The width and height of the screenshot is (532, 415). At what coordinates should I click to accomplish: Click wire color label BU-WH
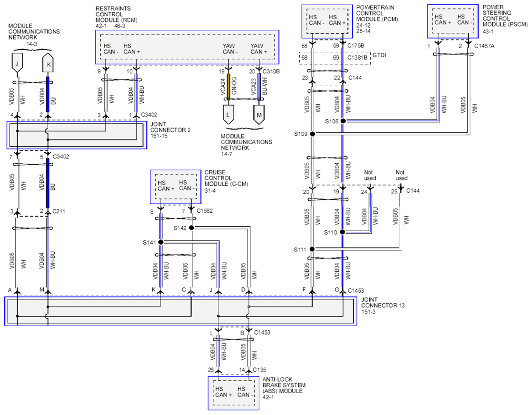265,86
